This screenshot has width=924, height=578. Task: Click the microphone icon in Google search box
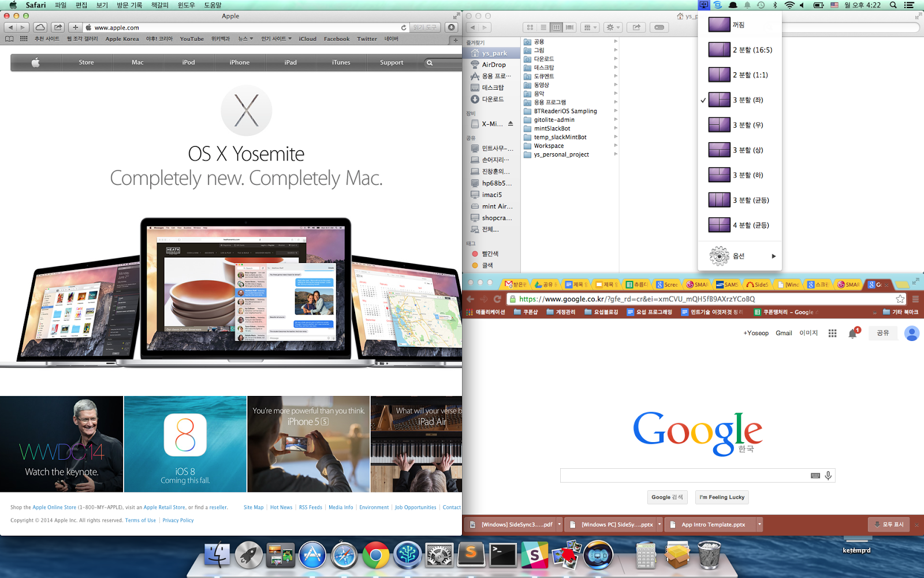828,475
